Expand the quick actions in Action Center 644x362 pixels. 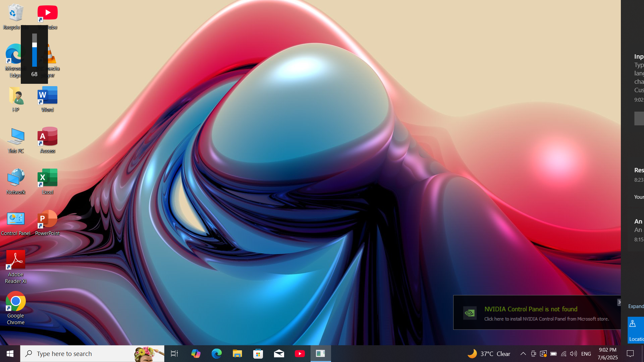pos(636,306)
